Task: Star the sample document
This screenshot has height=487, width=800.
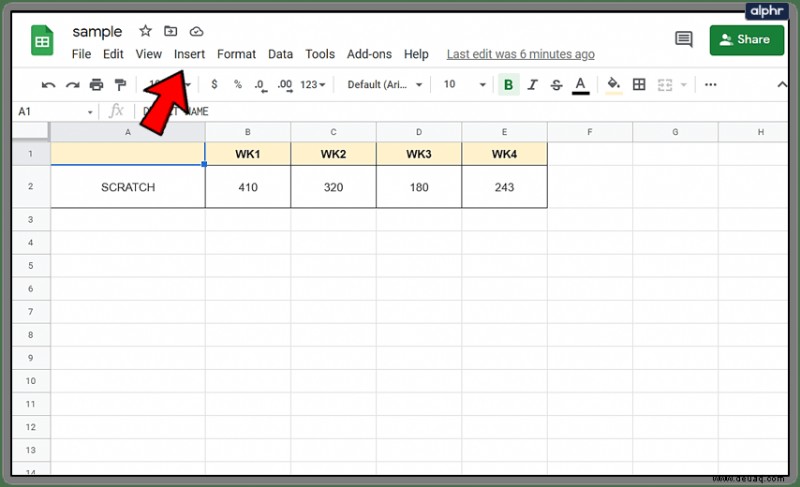Action: click(x=145, y=31)
